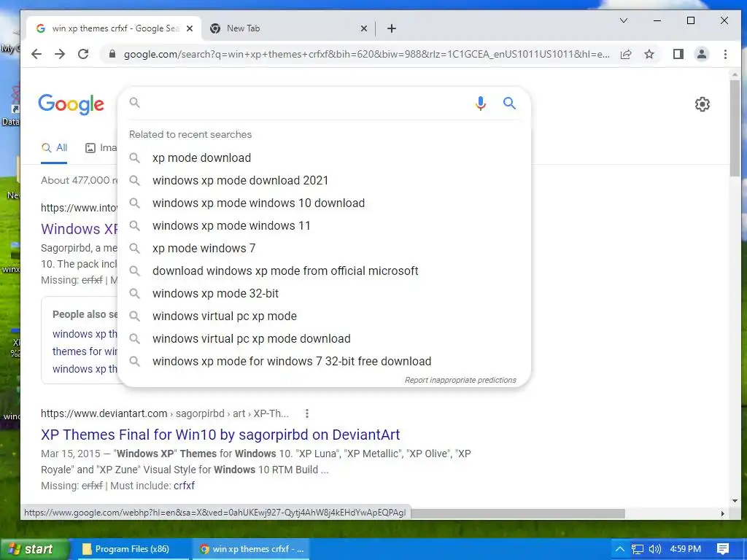Image resolution: width=747 pixels, height=560 pixels.
Task: Select the All search results tab
Action: pyautogui.click(x=54, y=147)
